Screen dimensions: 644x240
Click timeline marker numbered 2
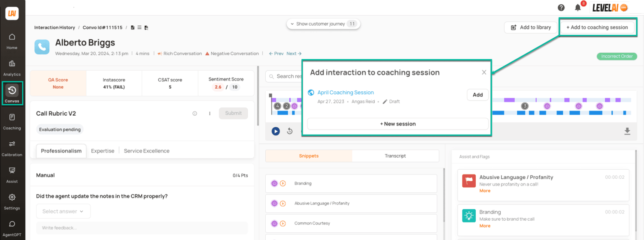coord(286,106)
